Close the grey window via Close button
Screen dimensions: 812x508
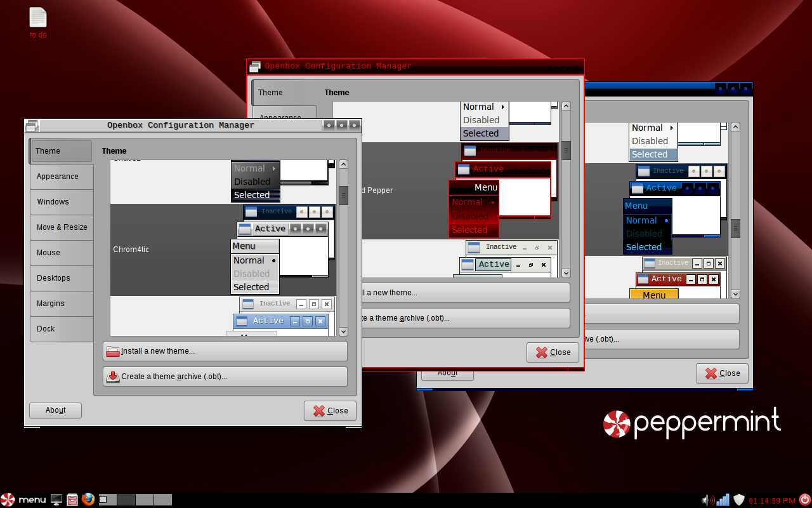(330, 411)
